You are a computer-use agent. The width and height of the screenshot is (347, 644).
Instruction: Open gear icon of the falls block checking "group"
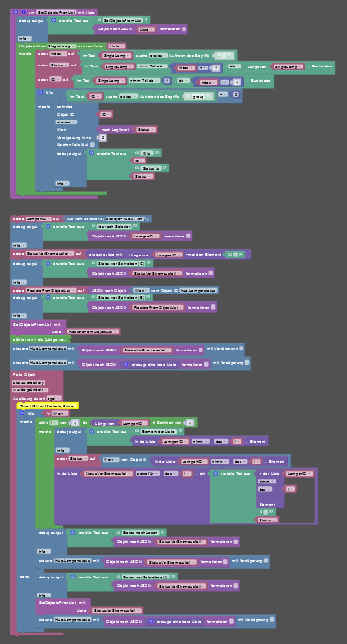[40, 92]
